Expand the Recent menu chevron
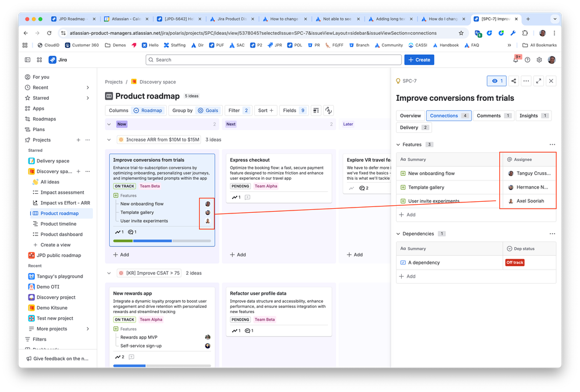 point(88,88)
